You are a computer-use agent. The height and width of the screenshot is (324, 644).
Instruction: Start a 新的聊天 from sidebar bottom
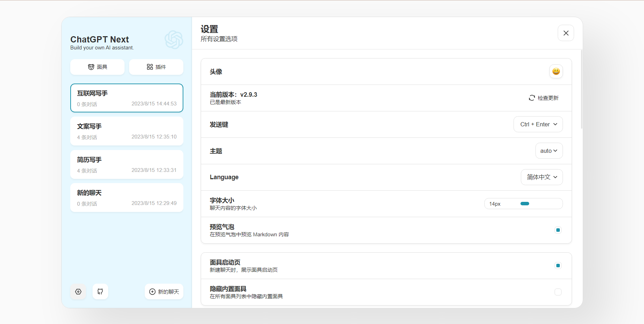point(164,292)
